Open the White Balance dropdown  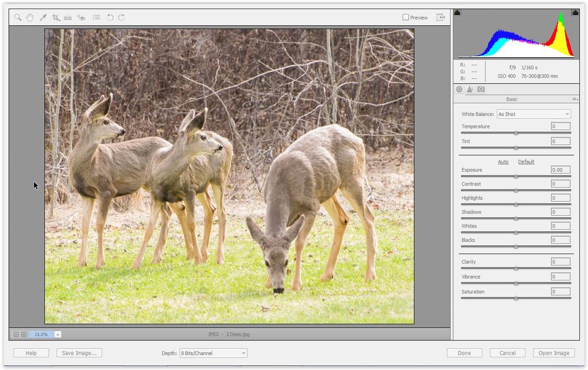[533, 114]
